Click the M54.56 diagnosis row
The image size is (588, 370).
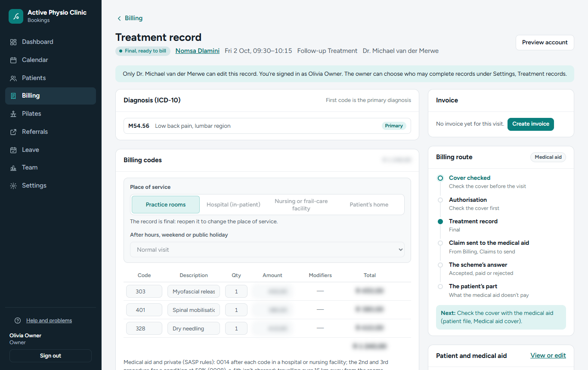coord(267,126)
